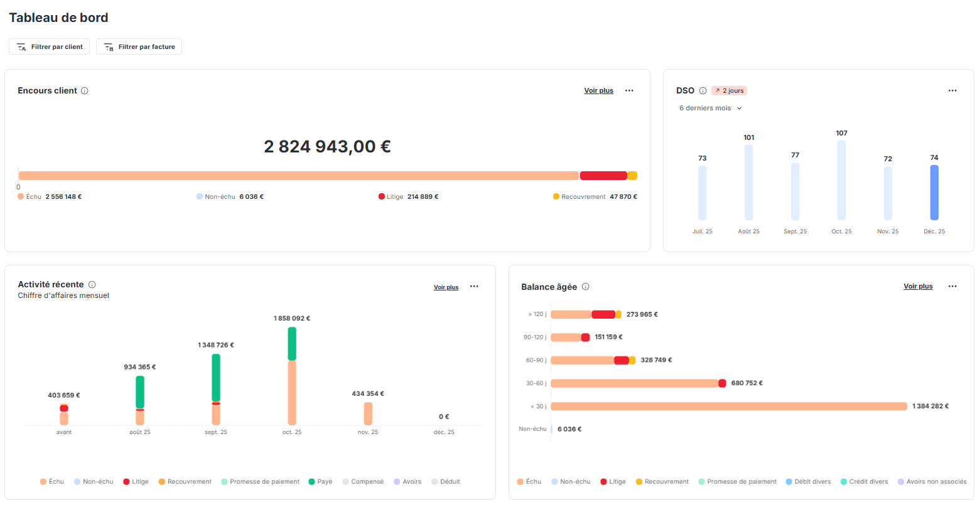Open info tooltip next to Encours client title
Screen dimensions: 980x510
(85, 90)
